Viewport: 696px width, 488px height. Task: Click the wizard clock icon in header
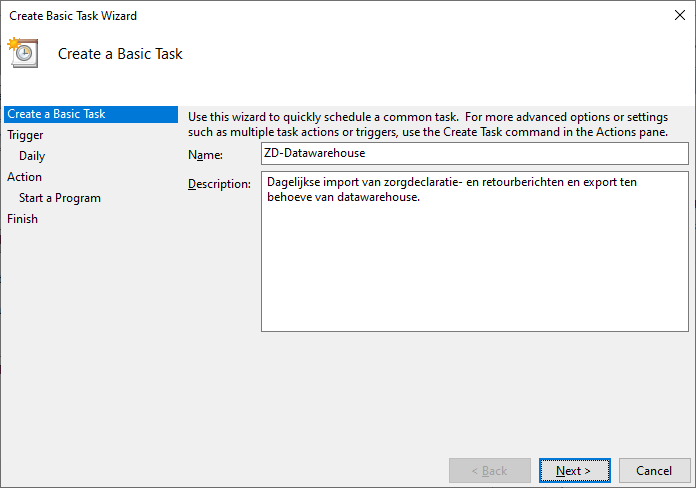pos(24,53)
